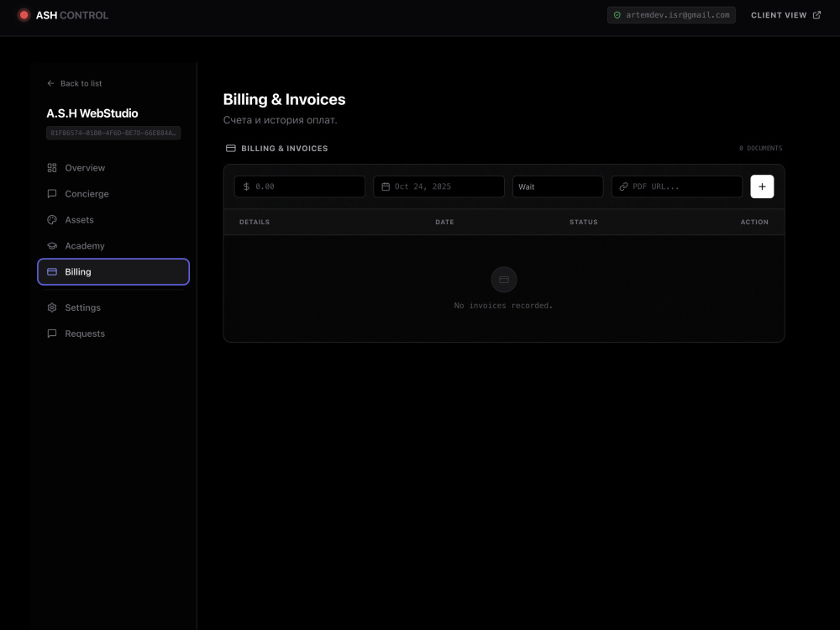Click the Concierge chat bubble icon
840x630 pixels.
tap(52, 193)
